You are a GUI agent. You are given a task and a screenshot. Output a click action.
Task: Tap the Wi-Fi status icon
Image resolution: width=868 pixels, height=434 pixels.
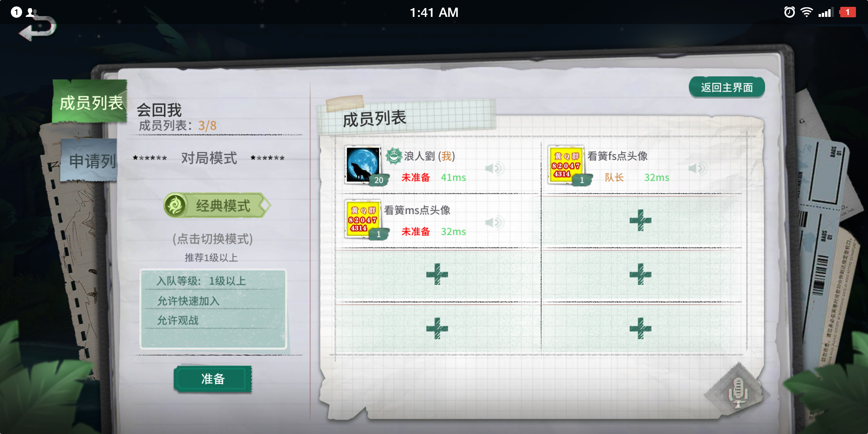coord(806,12)
